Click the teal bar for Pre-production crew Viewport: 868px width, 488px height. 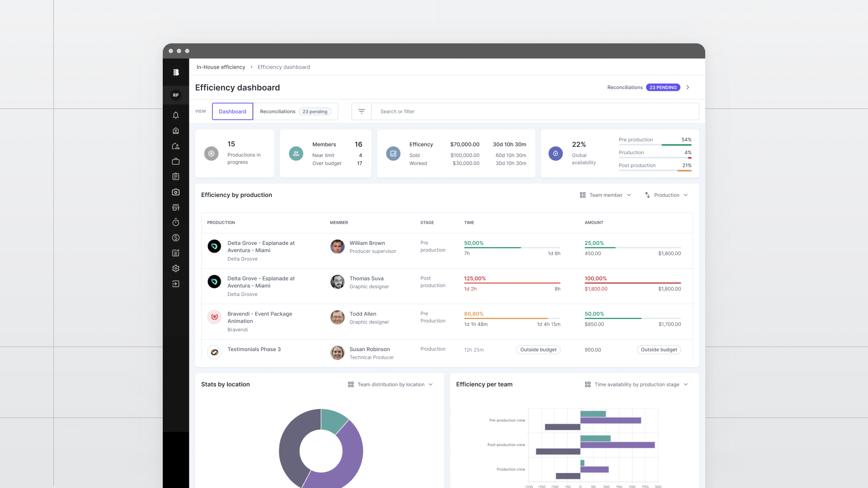(593, 414)
